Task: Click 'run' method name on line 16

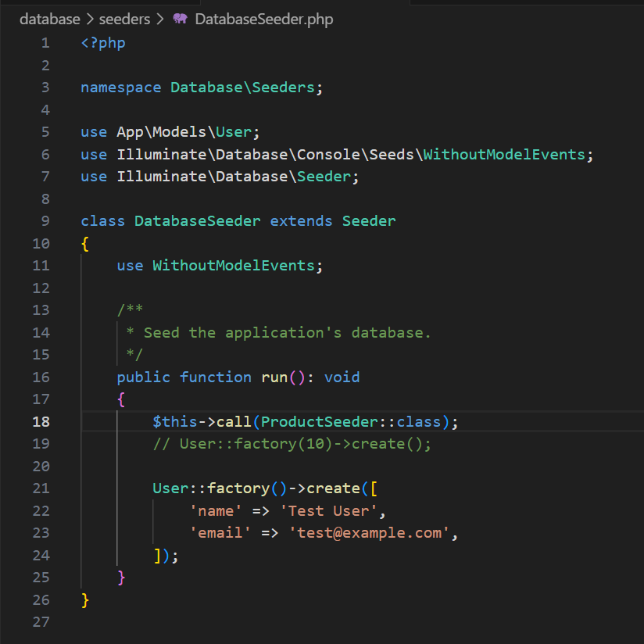Action: 274,377
